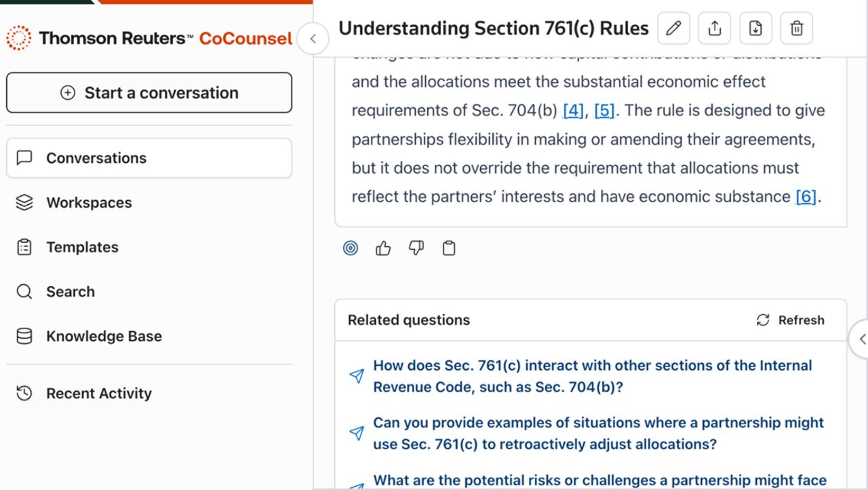Copy response with clipboard icon
Screen dimensions: 868x490
449,248
